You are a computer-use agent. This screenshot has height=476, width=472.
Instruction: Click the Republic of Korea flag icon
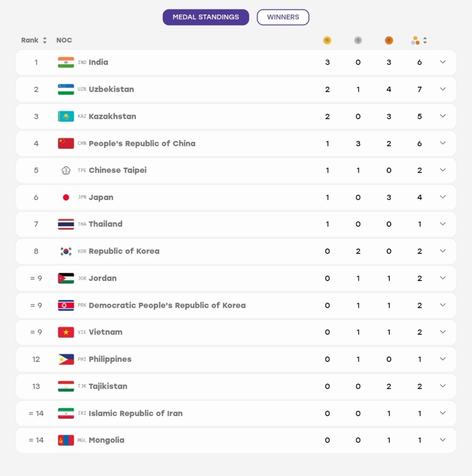[66, 251]
